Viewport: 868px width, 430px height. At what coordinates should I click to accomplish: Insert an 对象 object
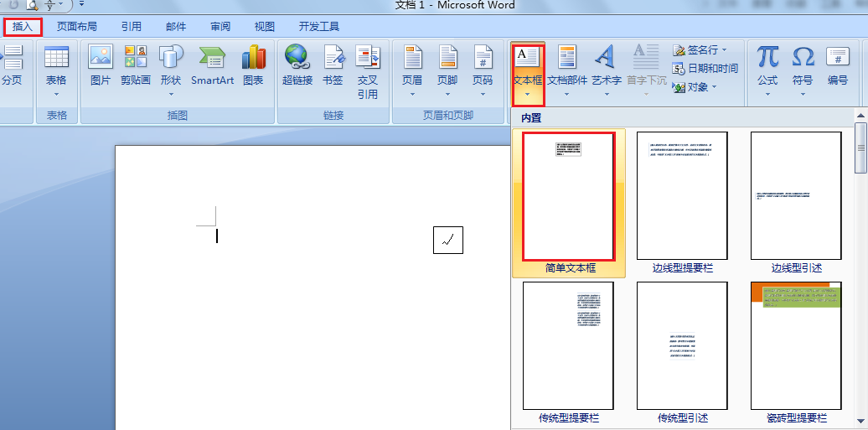(690, 87)
